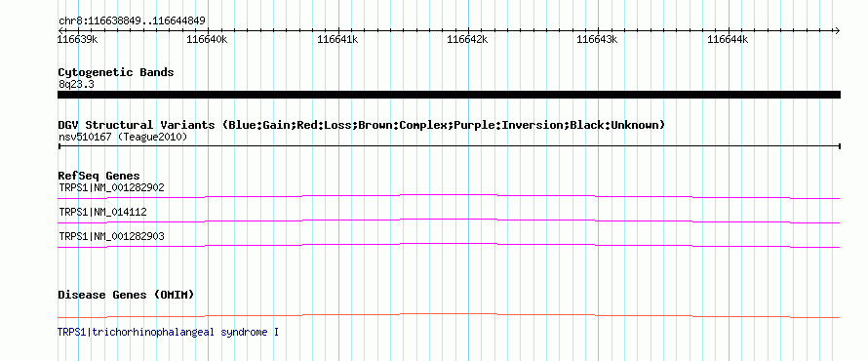Click the 116642k ruler tick label
This screenshot has width=868, height=361.
point(467,39)
